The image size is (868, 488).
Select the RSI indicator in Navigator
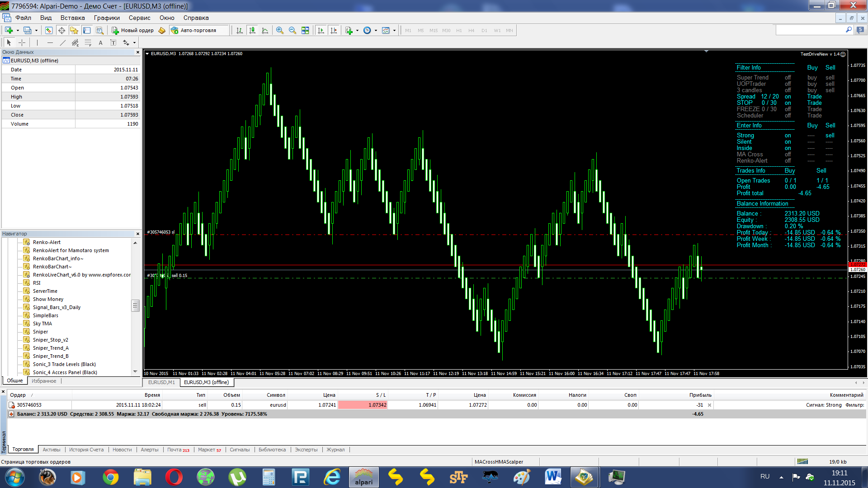pyautogui.click(x=37, y=283)
